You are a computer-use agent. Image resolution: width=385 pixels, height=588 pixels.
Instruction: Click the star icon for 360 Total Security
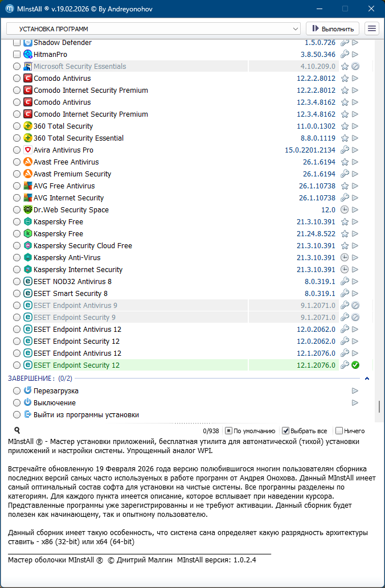click(x=345, y=126)
